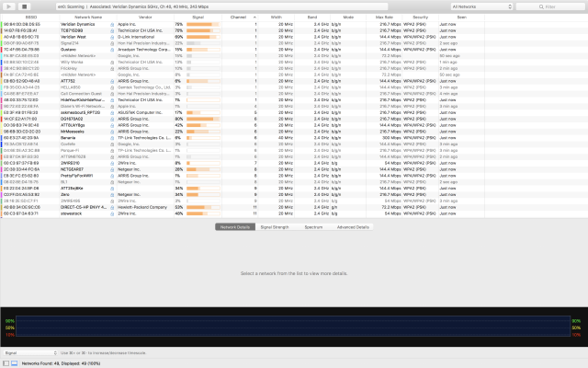Click the lock icon for 2WIRE010 row
This screenshot has height=368, width=588.
tap(112, 163)
